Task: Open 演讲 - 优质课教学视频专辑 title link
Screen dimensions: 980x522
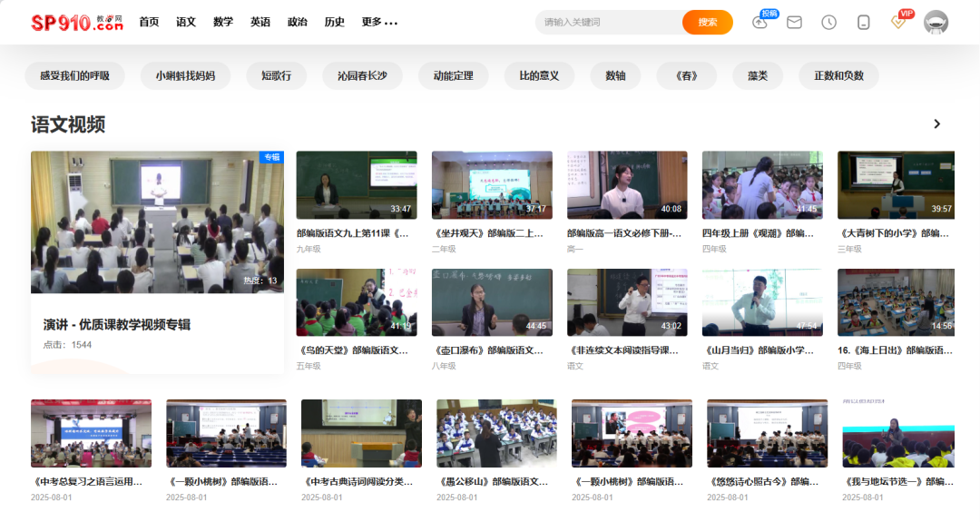Action: pyautogui.click(x=117, y=324)
